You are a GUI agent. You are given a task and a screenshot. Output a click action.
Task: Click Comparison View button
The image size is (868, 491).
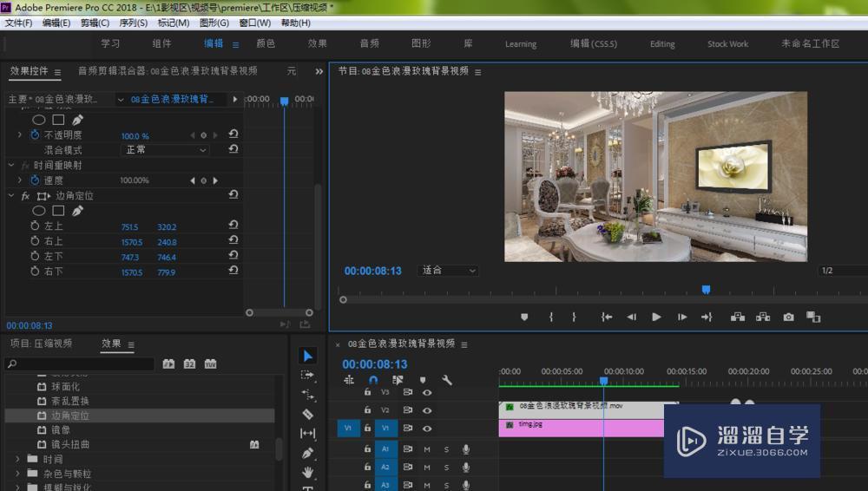(x=813, y=318)
